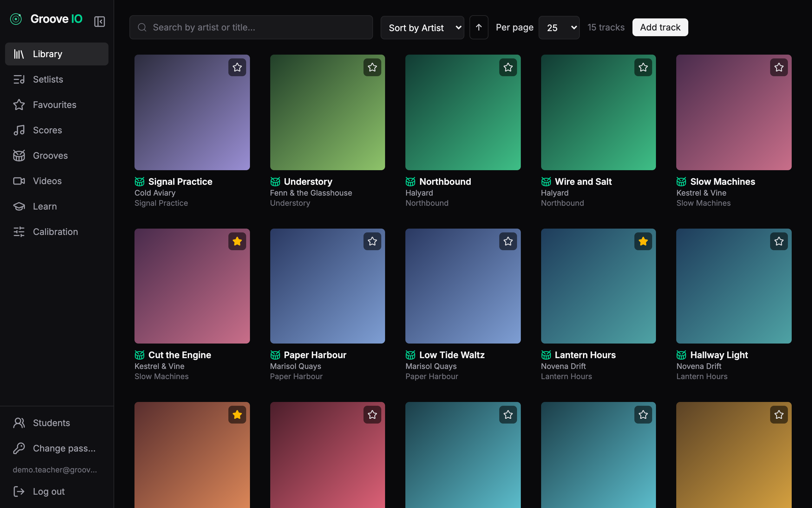Click the 15 tracks count label
The image size is (812, 508).
pos(606,27)
